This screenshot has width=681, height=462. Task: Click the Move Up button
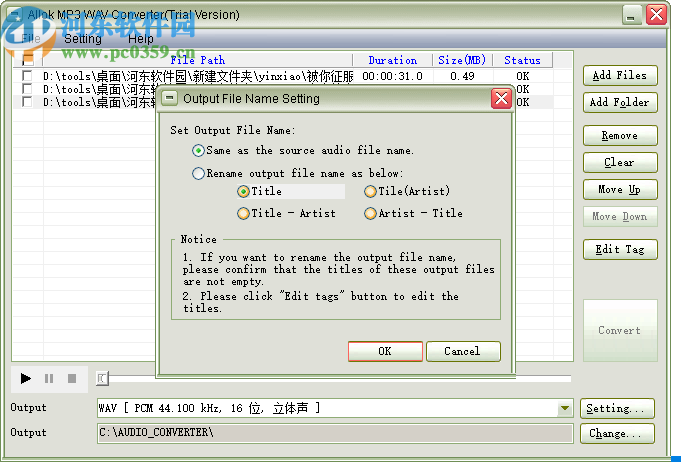620,189
